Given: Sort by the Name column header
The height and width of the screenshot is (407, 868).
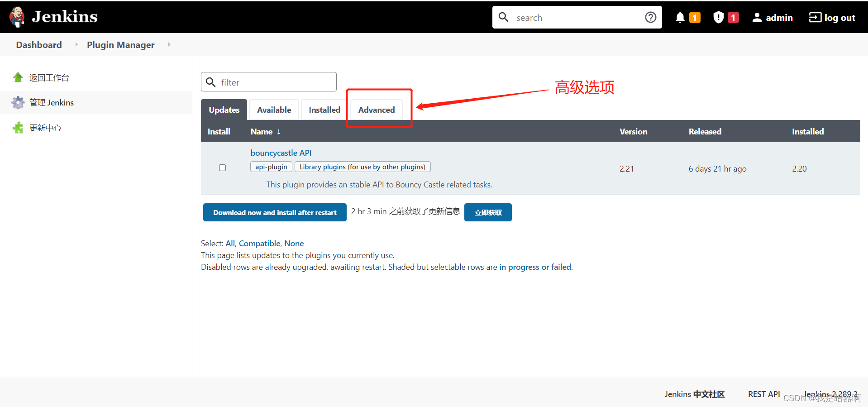Looking at the screenshot, I should click(262, 132).
